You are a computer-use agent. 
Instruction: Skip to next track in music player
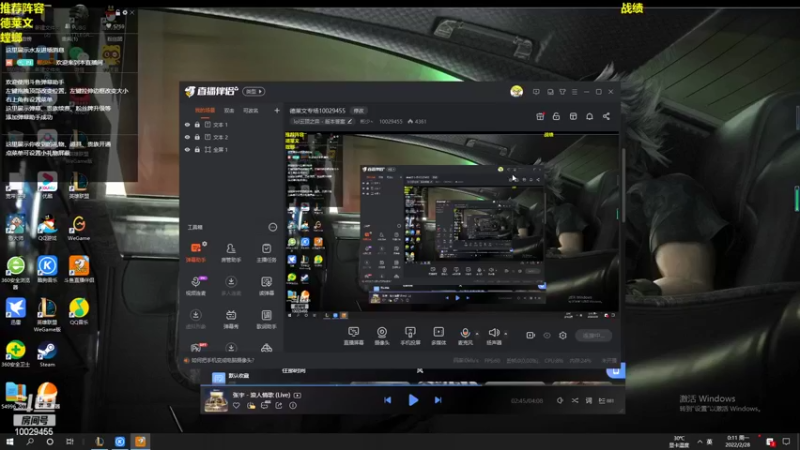(438, 401)
